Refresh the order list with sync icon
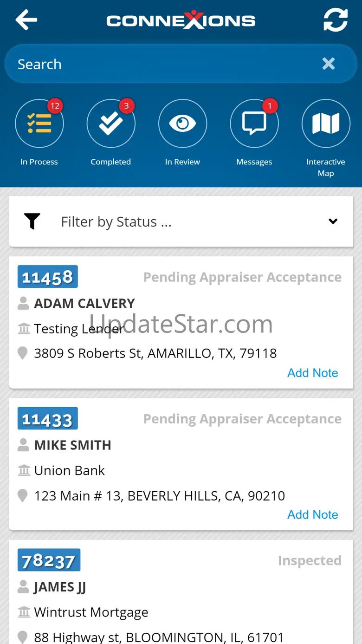The image size is (362, 644). pyautogui.click(x=336, y=20)
